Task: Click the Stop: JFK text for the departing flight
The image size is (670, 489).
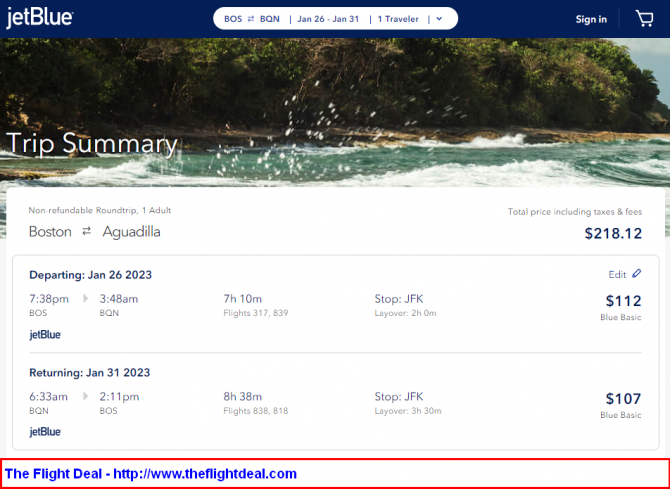Action: [399, 299]
